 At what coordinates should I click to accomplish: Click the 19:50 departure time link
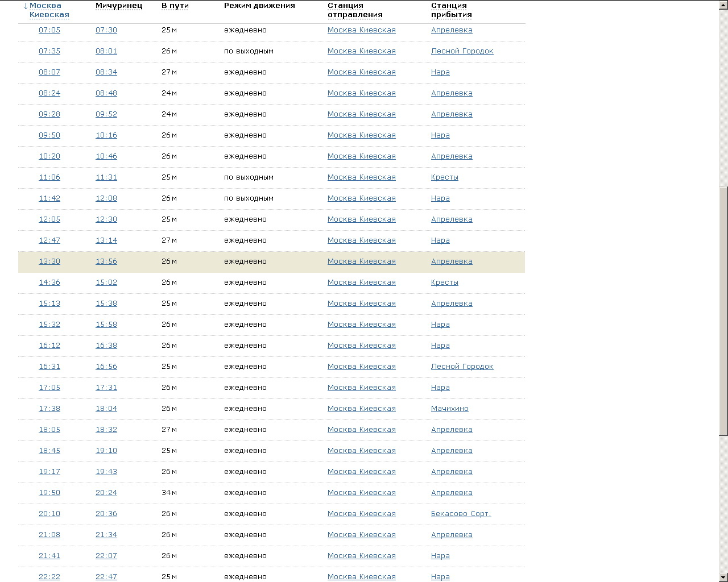49,493
